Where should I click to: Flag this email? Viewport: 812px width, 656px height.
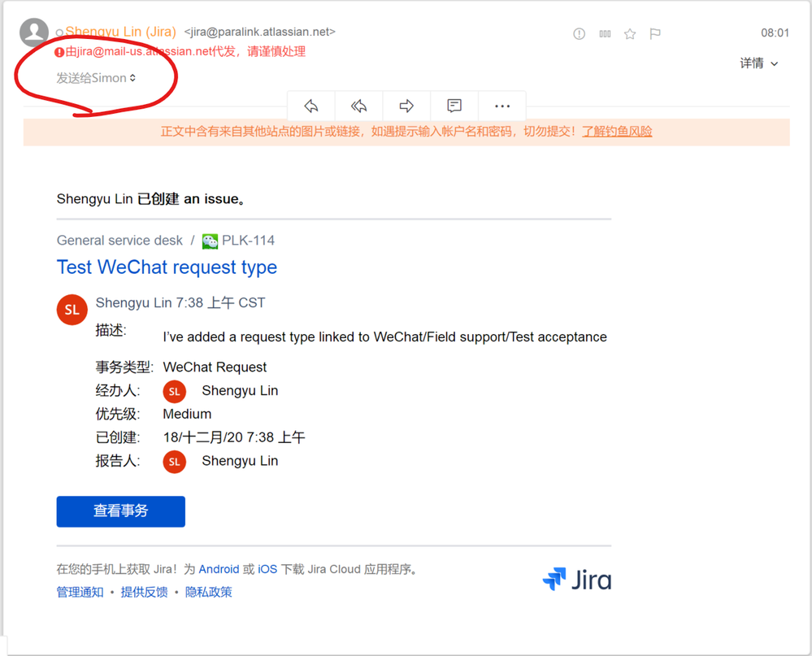(x=655, y=34)
